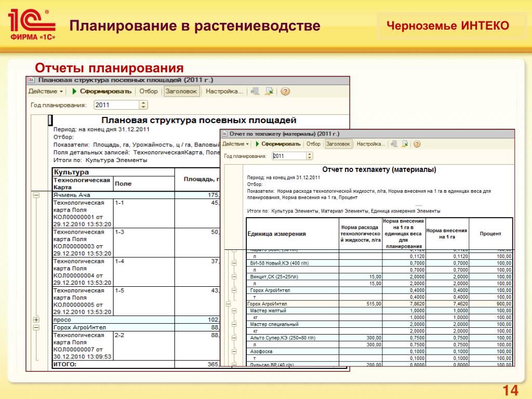Screen dimensions: 532x399
Task: Click field cell 1-4
Action: click(x=144, y=272)
